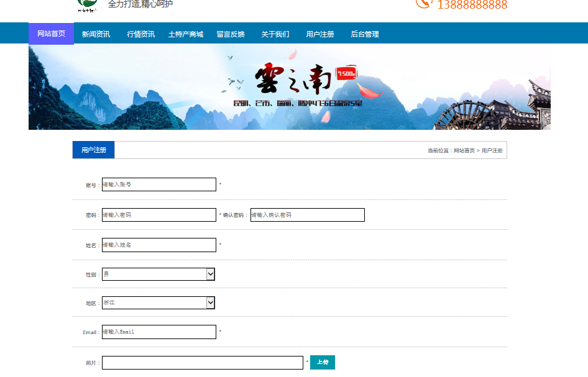Viewport: 588px width, 377px height.
Task: Expand the 性别 dropdown
Action: click(x=158, y=274)
